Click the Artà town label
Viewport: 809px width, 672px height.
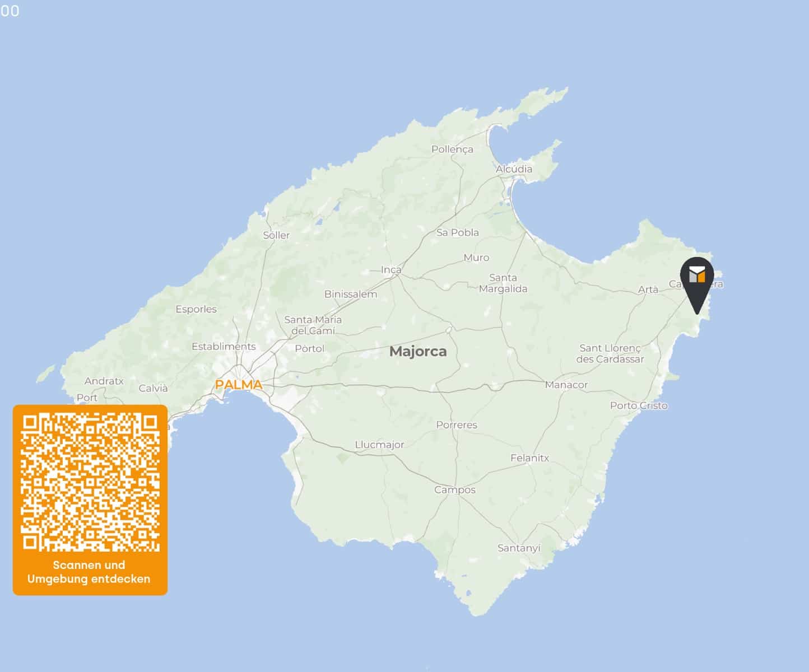pos(648,290)
